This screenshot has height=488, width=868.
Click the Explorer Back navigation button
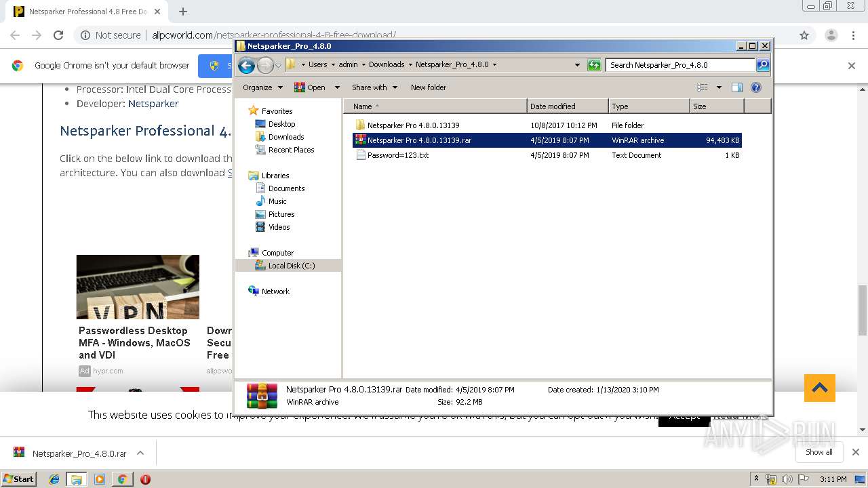tap(246, 65)
